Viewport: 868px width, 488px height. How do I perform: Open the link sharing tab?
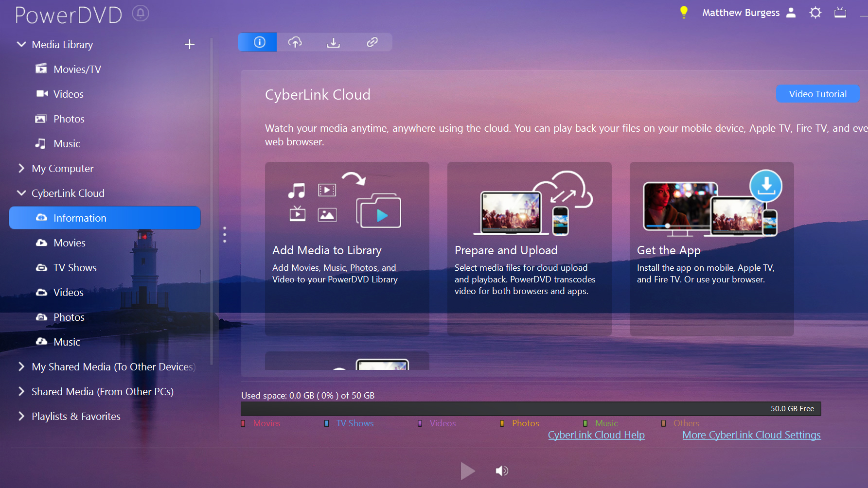point(372,42)
